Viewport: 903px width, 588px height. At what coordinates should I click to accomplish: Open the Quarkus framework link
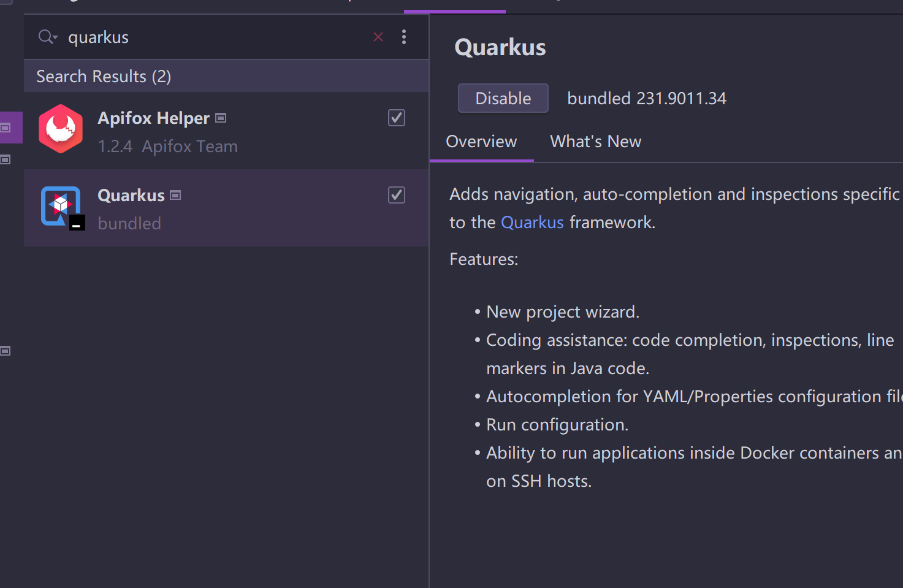[x=532, y=222]
